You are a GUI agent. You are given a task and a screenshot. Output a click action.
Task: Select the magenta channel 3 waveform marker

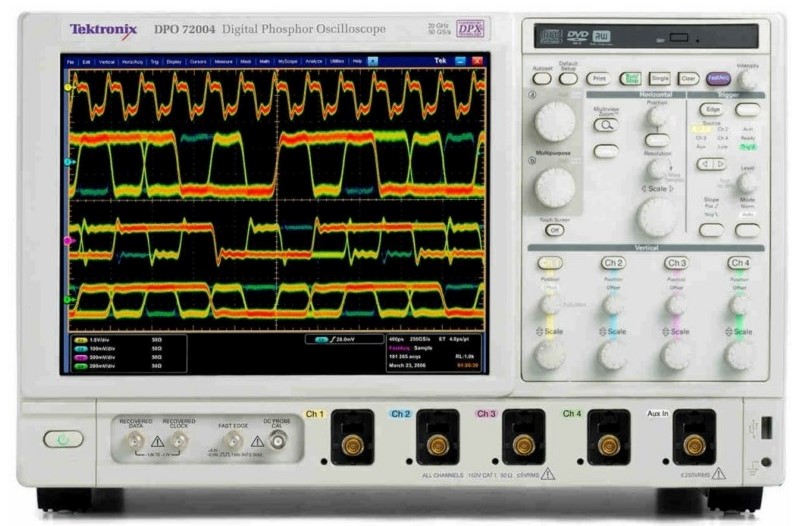coord(69,241)
